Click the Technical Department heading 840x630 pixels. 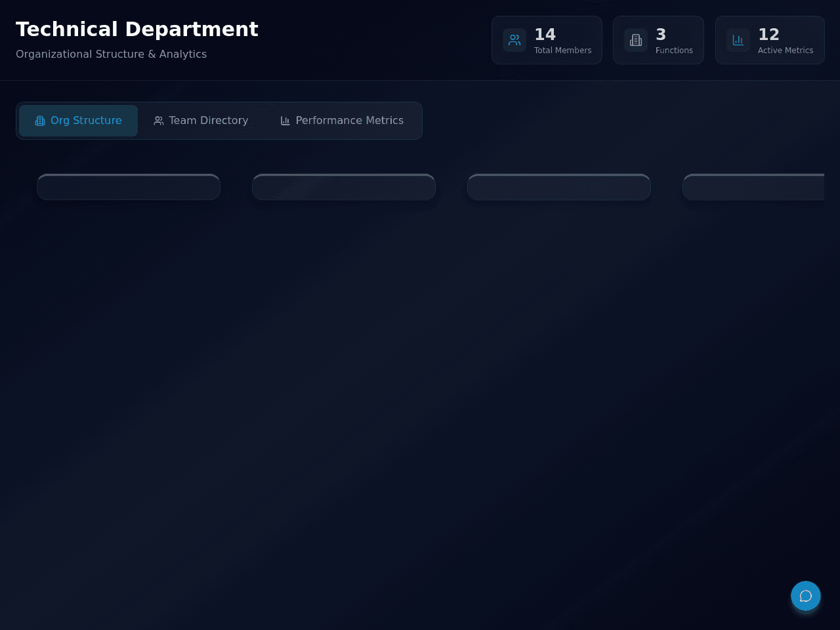coord(137,30)
